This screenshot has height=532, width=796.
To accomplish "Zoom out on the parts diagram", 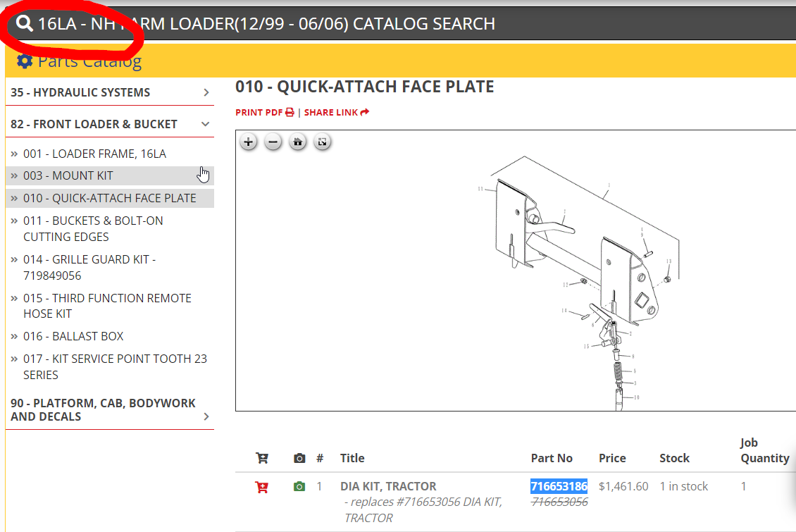I will pos(273,142).
